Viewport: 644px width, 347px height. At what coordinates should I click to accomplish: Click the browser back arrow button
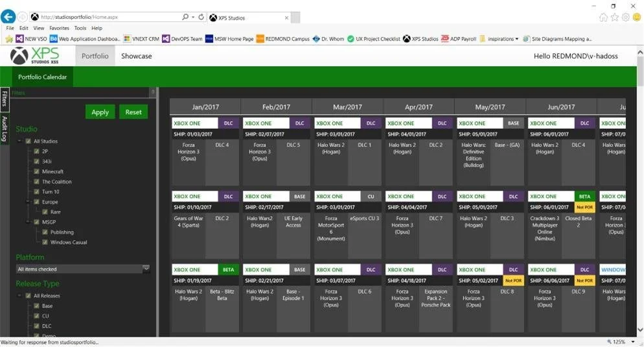point(8,17)
